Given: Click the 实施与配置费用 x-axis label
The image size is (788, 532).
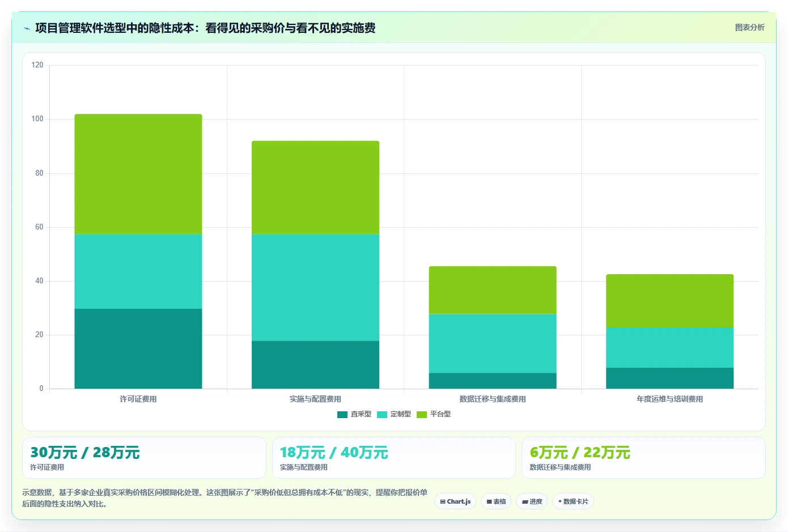Looking at the screenshot, I should (x=315, y=399).
